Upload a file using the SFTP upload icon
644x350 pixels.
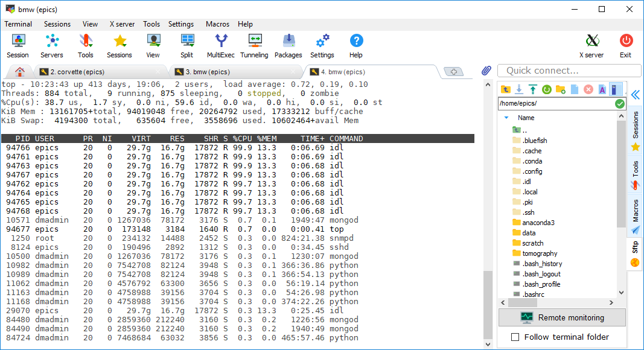click(532, 89)
